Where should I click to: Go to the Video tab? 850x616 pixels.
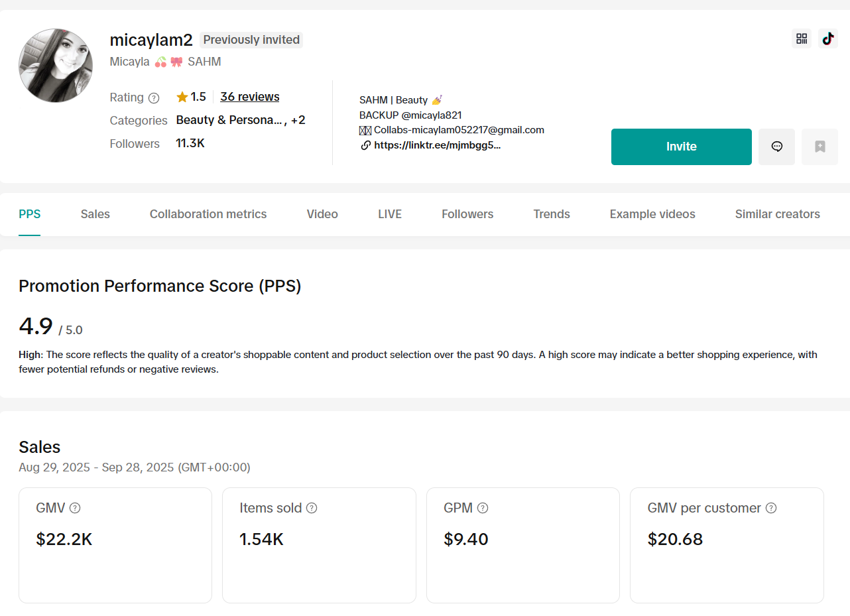322,214
